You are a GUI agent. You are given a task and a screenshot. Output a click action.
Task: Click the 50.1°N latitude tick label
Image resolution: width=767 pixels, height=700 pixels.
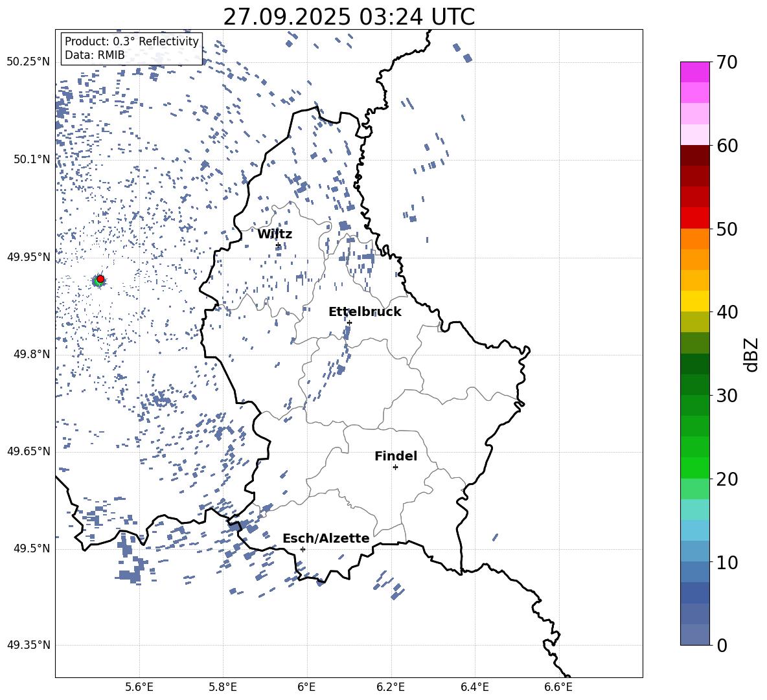[x=32, y=159]
